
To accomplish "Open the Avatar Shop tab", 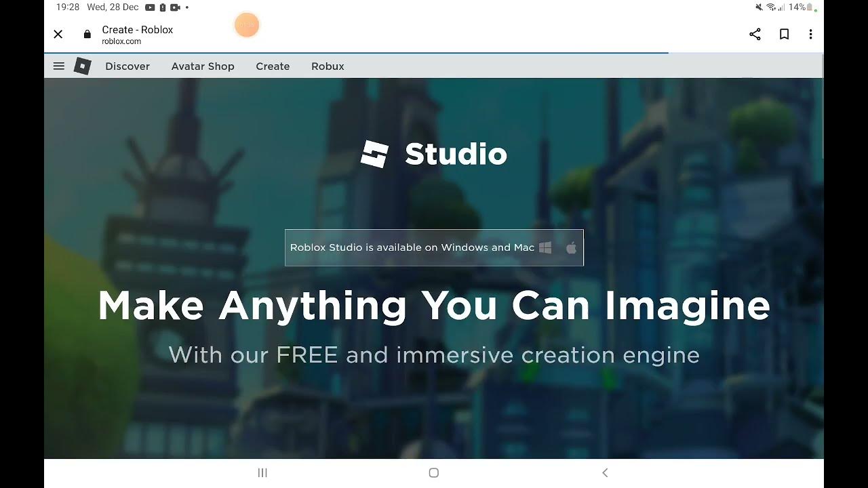I will tap(203, 66).
